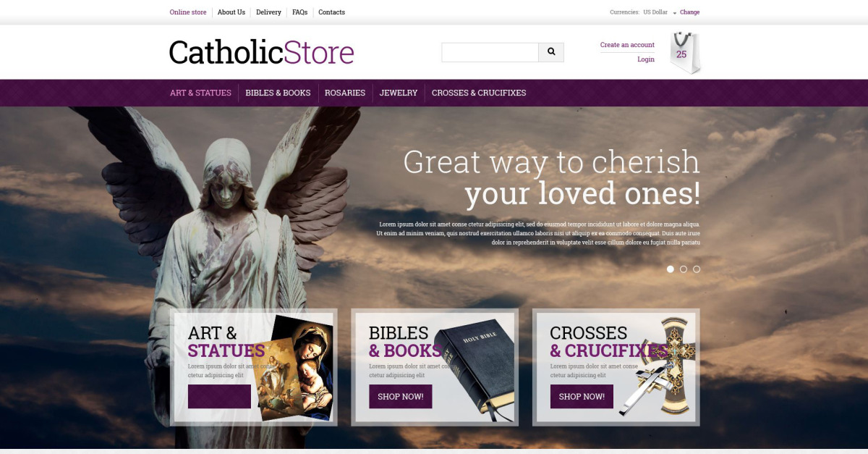Click the Login link
Screen dimensions: 868x454
(x=646, y=59)
